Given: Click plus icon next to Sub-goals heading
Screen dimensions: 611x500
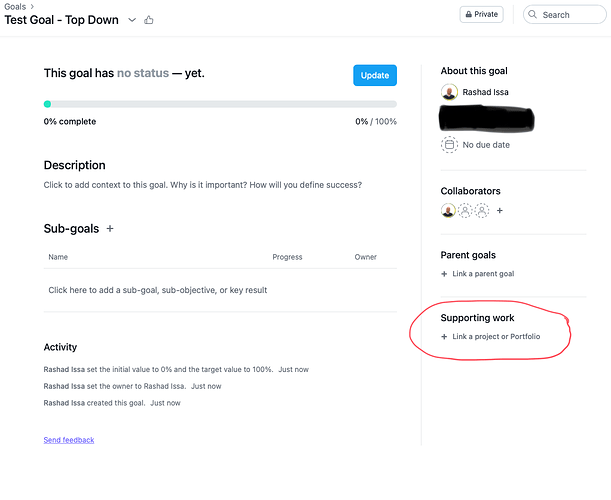Looking at the screenshot, I should [x=110, y=229].
